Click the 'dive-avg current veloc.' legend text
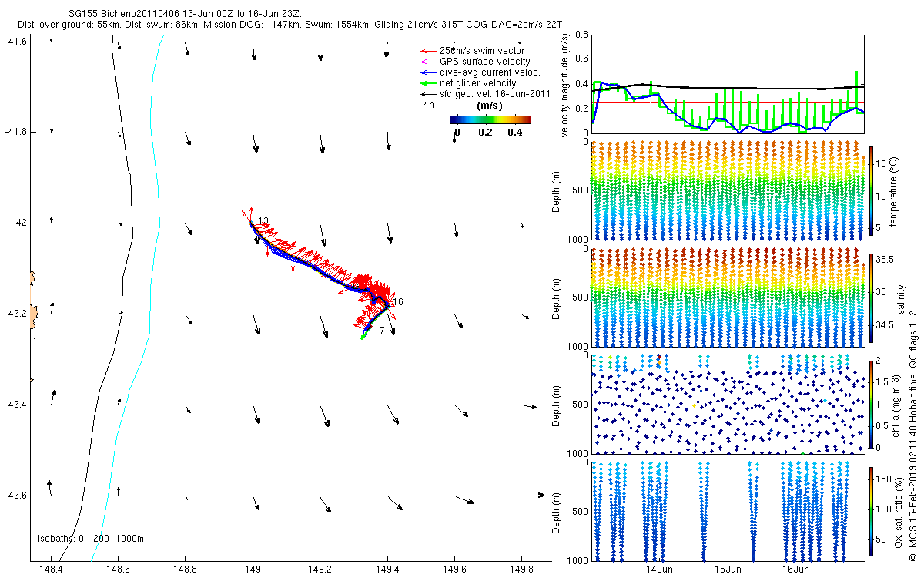This screenshot has height=578, width=924. tap(490, 72)
